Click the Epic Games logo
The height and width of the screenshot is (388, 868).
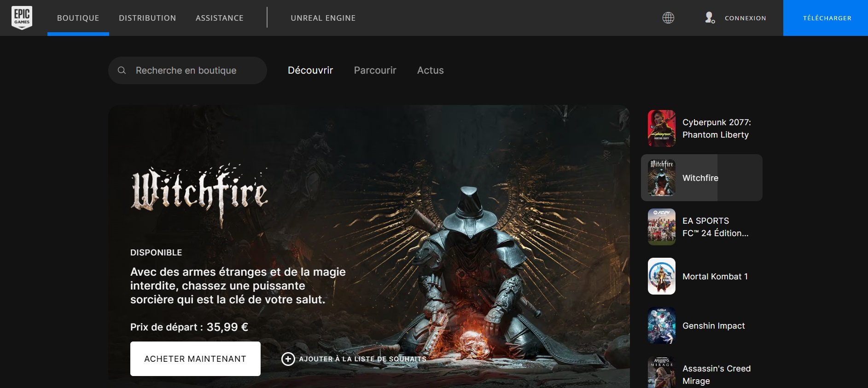(x=22, y=18)
